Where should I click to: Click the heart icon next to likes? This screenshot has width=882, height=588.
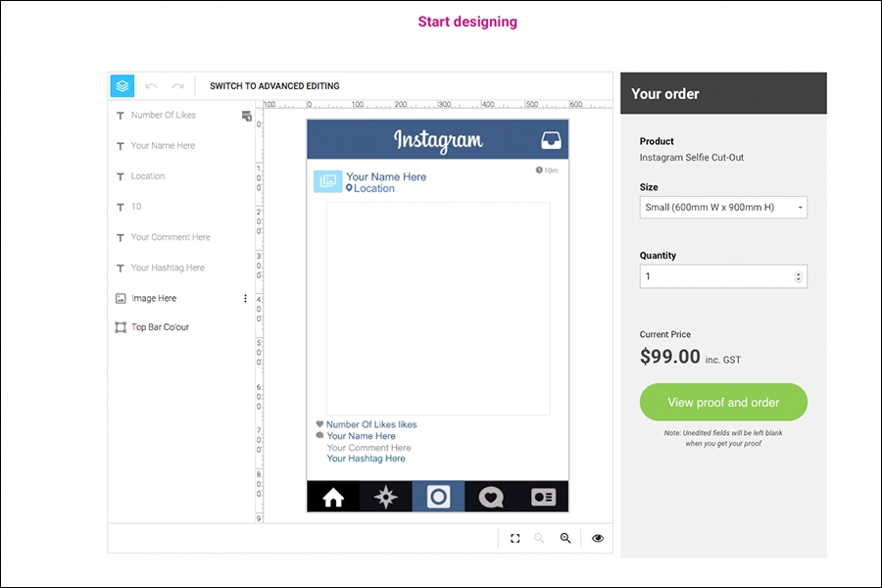[x=319, y=423]
